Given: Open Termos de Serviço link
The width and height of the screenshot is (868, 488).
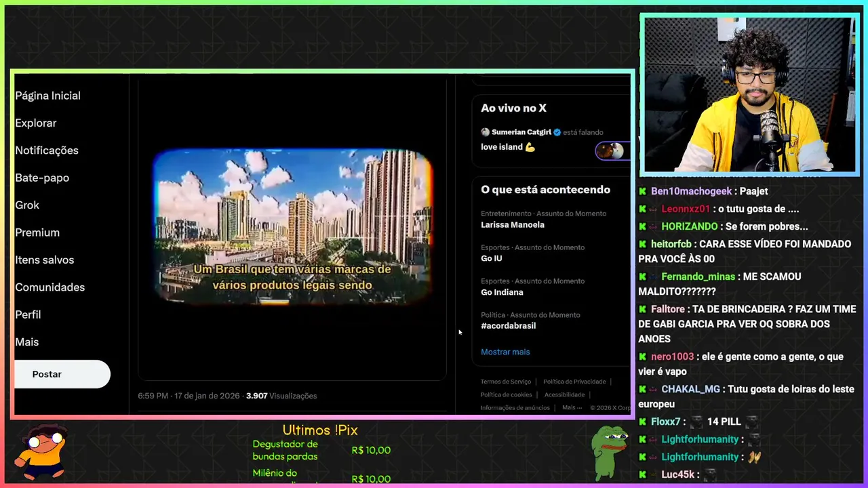Looking at the screenshot, I should pyautogui.click(x=506, y=382).
